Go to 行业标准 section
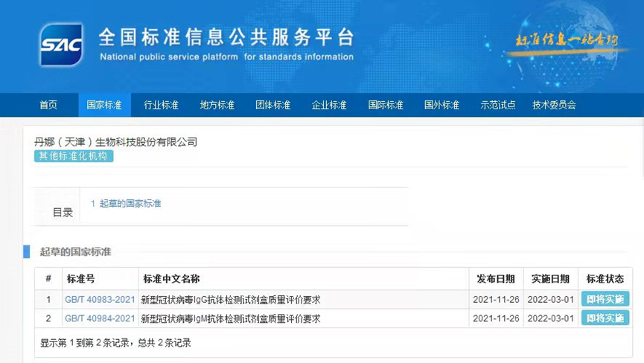 pos(161,105)
